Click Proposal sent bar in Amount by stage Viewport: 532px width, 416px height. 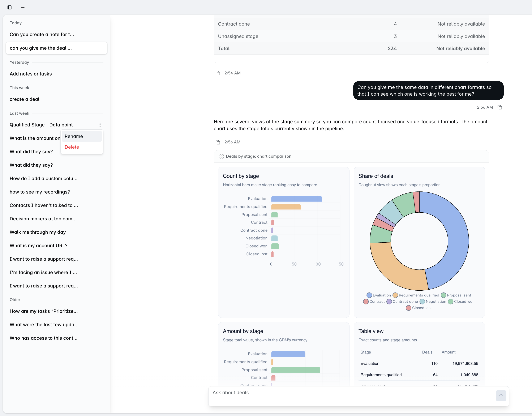tap(296, 370)
